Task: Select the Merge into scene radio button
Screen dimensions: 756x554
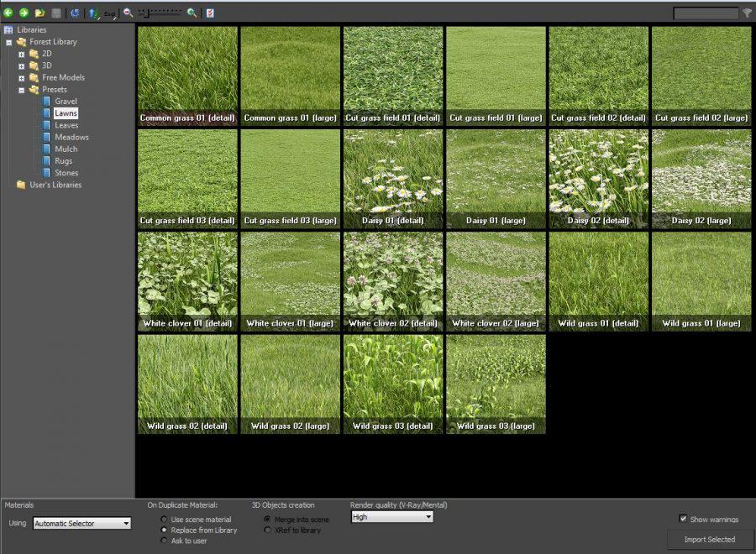Action: (x=267, y=520)
